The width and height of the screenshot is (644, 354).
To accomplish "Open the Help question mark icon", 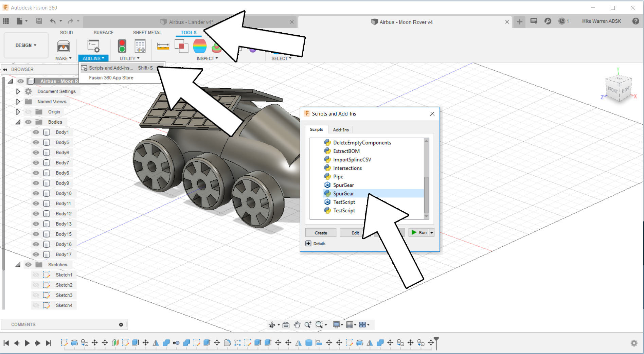I will [636, 21].
